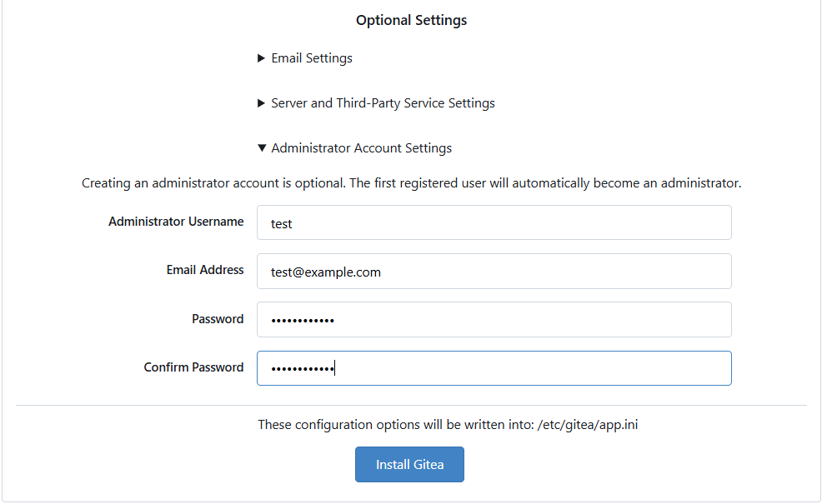Expand the Email Settings section
The height and width of the screenshot is (504, 822).
(x=305, y=58)
